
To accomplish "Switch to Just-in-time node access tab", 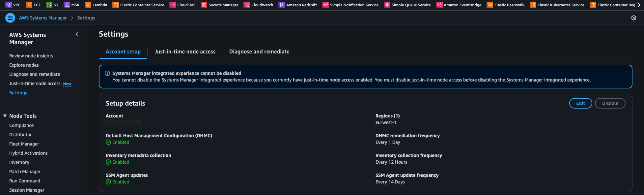I will (185, 51).
